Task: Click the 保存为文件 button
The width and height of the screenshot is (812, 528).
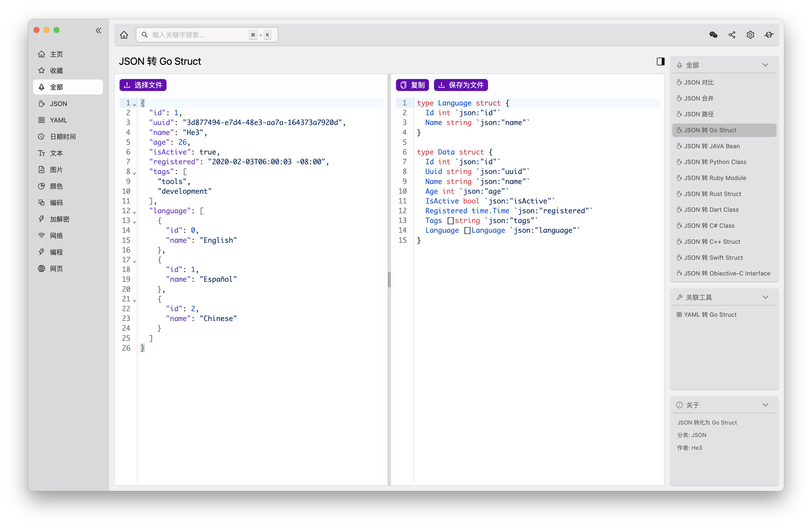Action: coord(460,85)
